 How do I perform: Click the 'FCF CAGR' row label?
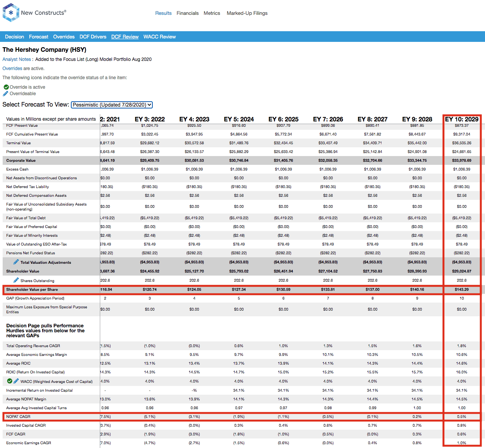point(16,434)
